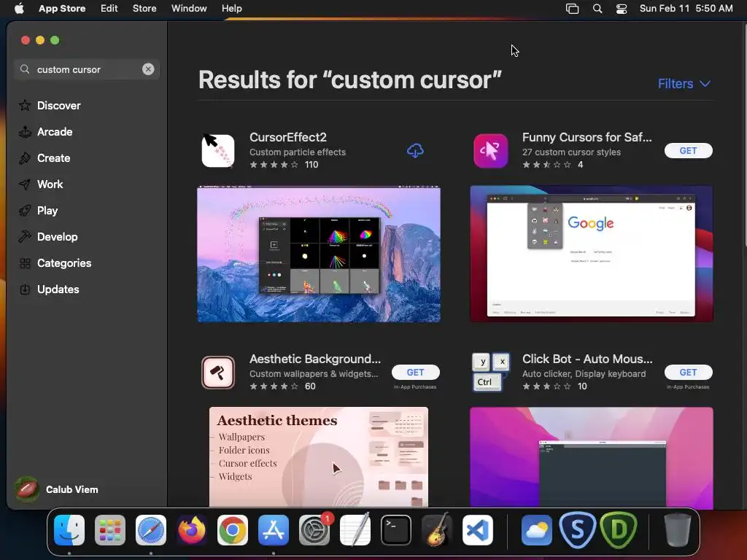
Task: Open Aesthetic Background app icon
Action: pyautogui.click(x=217, y=373)
